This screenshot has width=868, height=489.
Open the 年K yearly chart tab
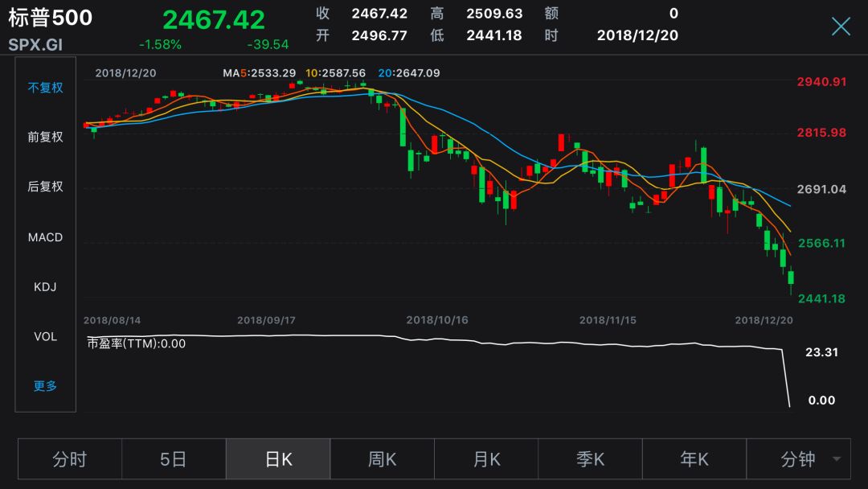(x=694, y=458)
